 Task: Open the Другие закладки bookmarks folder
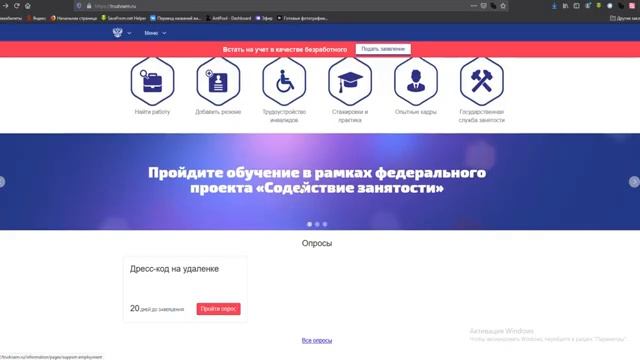625,18
